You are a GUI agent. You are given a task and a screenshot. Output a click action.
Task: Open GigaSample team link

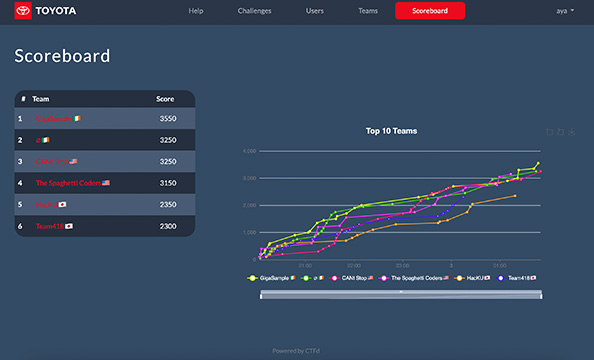tap(54, 119)
